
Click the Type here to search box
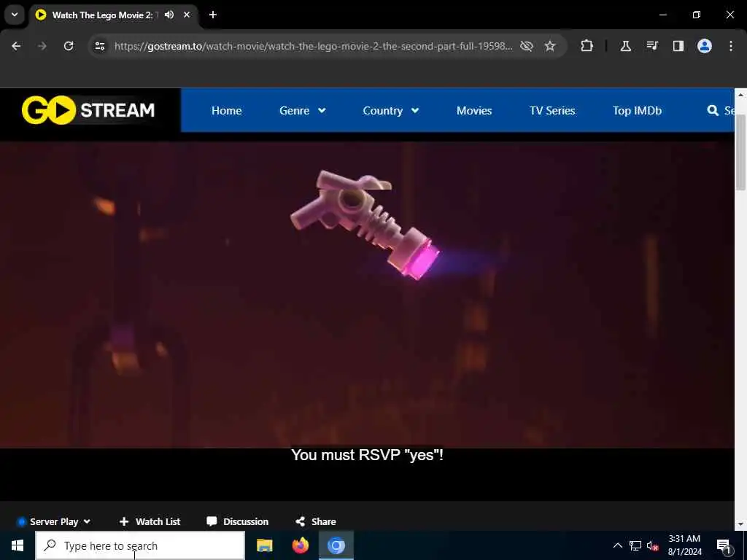[140, 545]
